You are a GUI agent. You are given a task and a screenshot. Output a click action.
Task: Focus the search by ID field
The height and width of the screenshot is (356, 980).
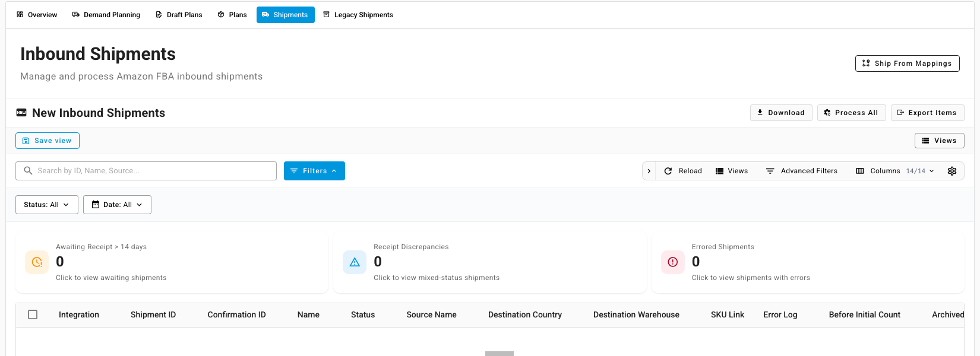point(146,171)
